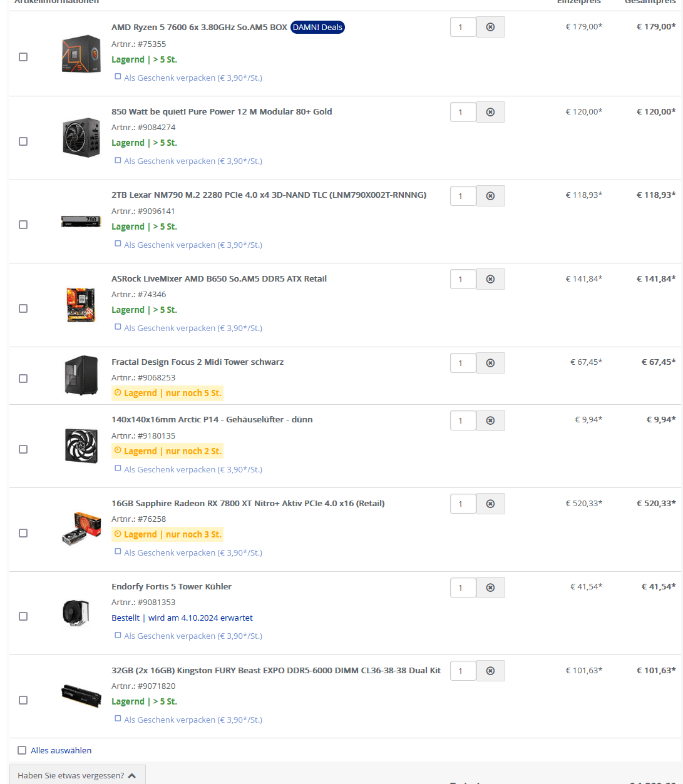Select the AMD Ryzen 5 7600 row checkbox
The image size is (683, 784).
[x=23, y=57]
